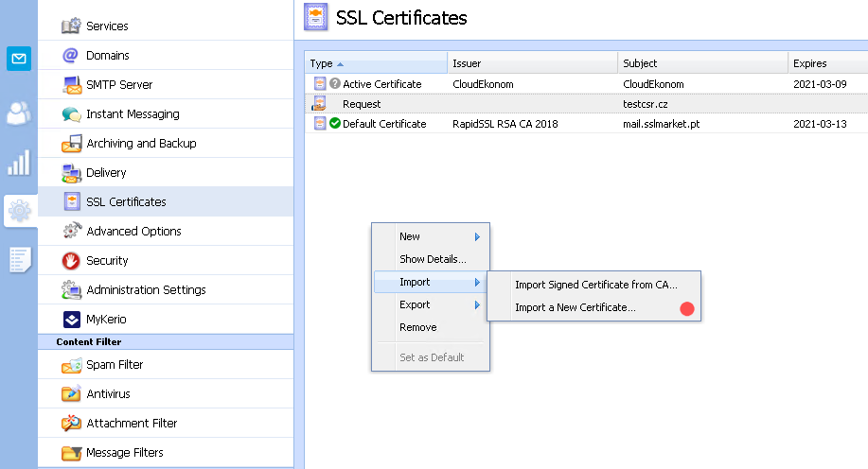Expand the Import submenu arrow
The height and width of the screenshot is (469, 868).
coord(477,283)
